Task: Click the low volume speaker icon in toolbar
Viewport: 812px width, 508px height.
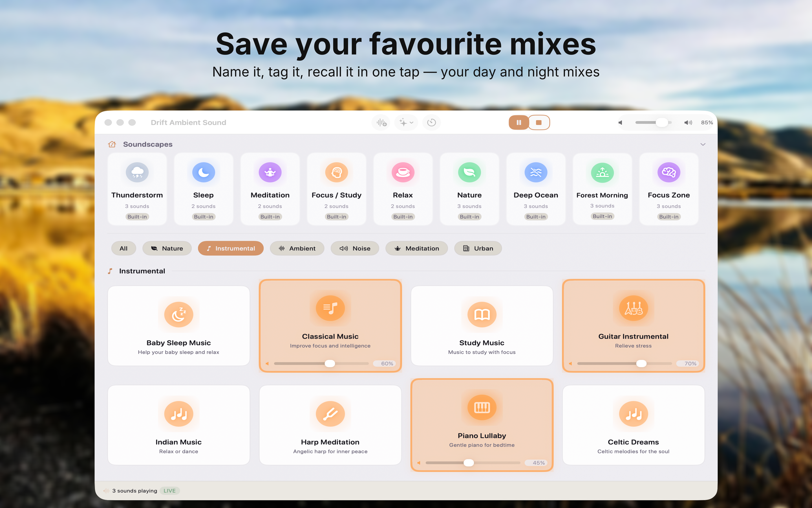Action: point(620,123)
